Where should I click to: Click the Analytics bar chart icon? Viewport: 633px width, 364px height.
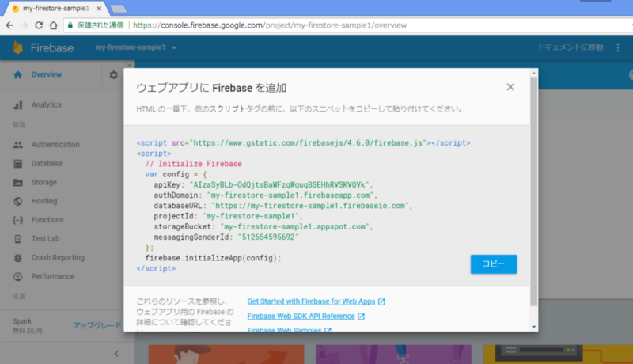[17, 105]
